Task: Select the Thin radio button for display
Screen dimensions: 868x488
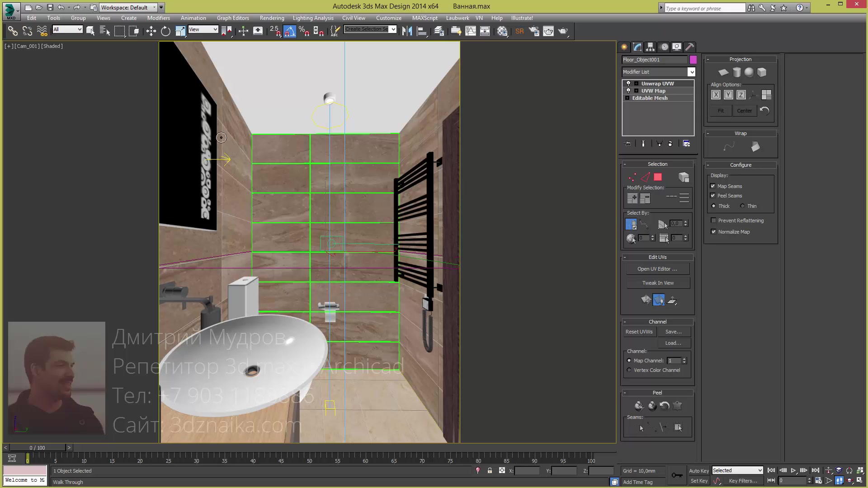Action: 742,206
